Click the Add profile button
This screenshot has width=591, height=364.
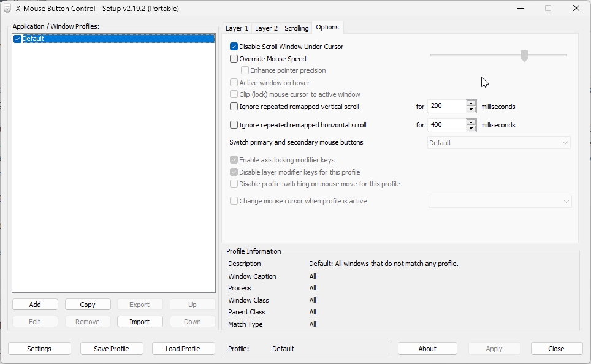(x=35, y=305)
